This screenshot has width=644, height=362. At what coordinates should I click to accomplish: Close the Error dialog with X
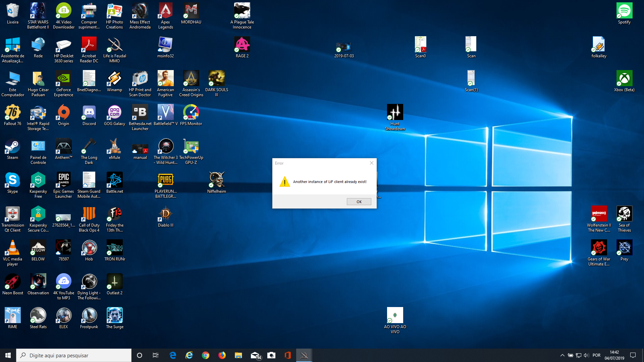pos(371,163)
